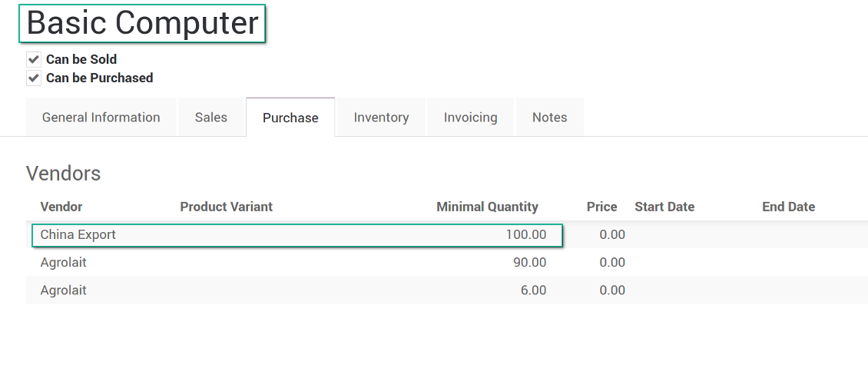
Task: Sort by Price column header
Action: [601, 207]
